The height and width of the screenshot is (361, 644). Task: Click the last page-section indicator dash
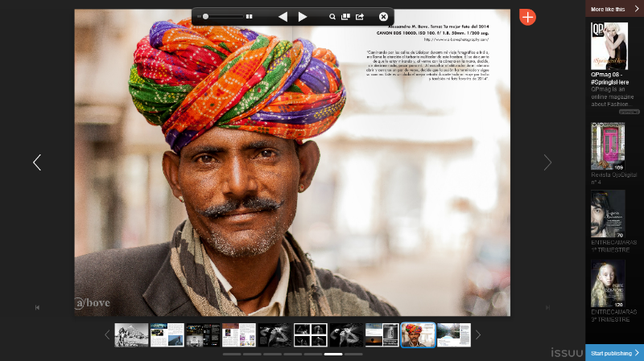pos(353,354)
